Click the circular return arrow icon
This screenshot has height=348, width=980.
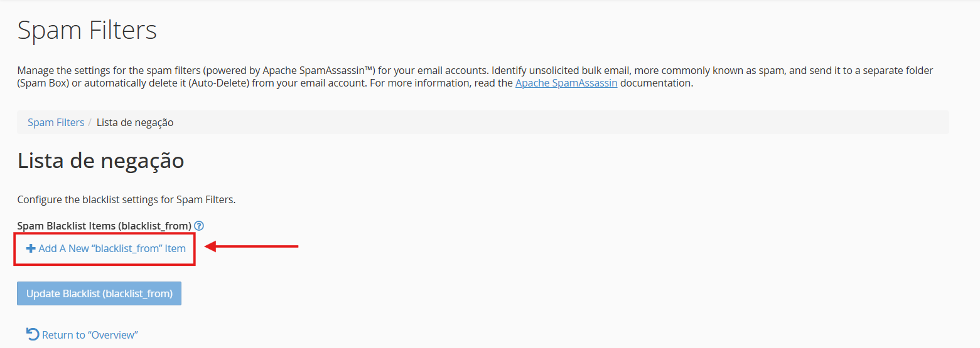tap(33, 334)
